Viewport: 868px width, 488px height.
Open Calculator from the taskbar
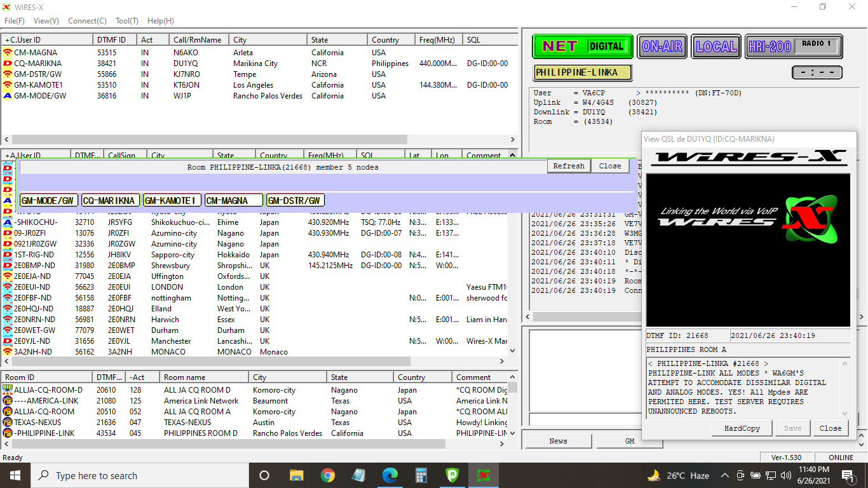tap(421, 475)
